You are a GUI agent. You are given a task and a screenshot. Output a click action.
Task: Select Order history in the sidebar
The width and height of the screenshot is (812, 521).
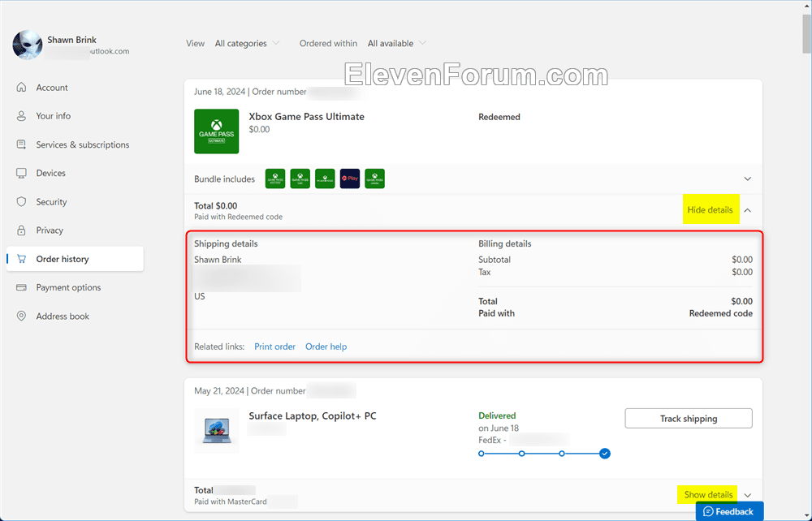click(75, 259)
